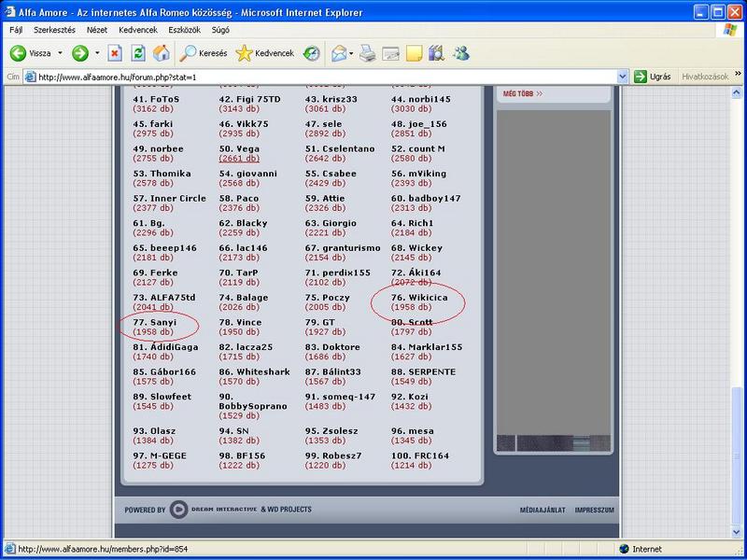The width and height of the screenshot is (747, 560).
Task: Click the vertical scrollbar down arrow
Action: [737, 532]
